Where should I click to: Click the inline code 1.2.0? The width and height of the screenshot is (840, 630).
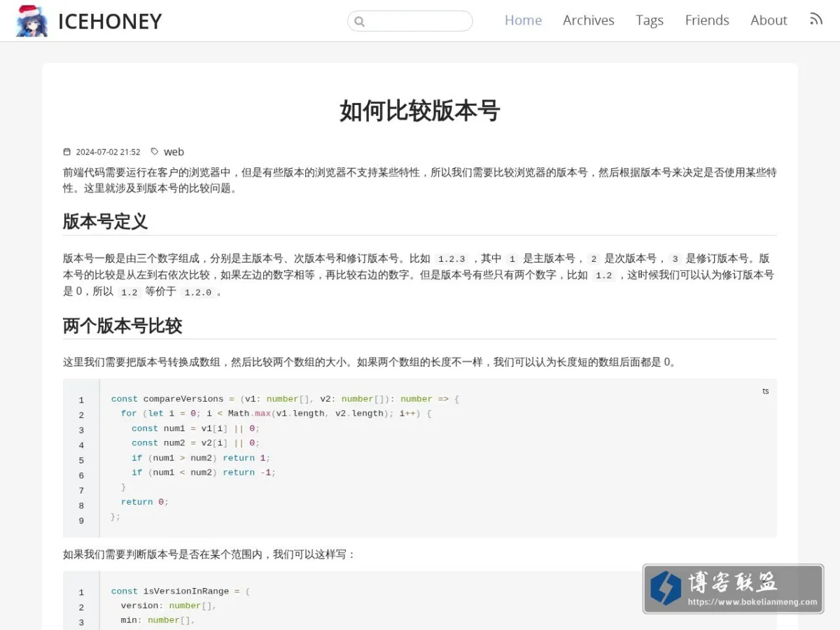tap(197, 293)
